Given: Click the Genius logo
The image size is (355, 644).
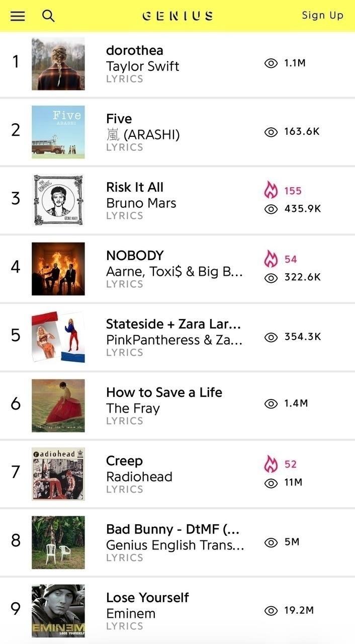Looking at the screenshot, I should [178, 16].
